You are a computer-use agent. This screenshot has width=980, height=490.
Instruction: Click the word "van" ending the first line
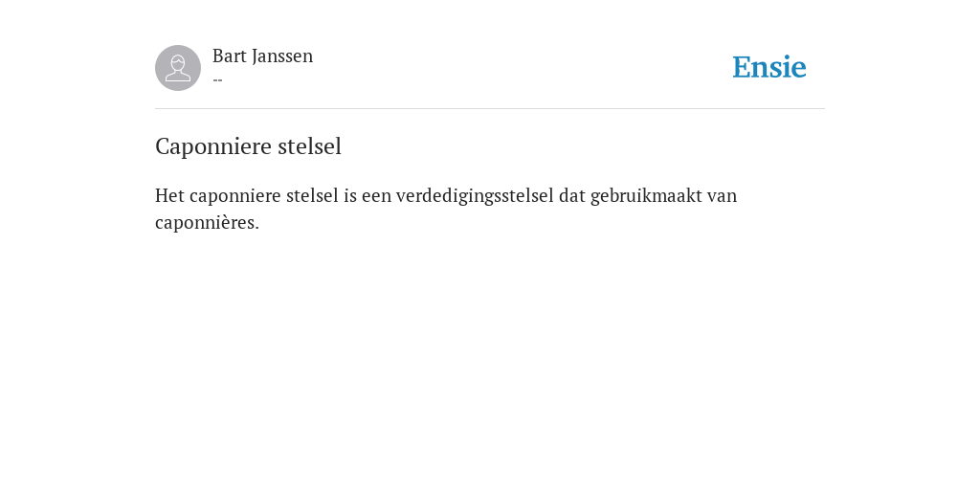coord(722,196)
